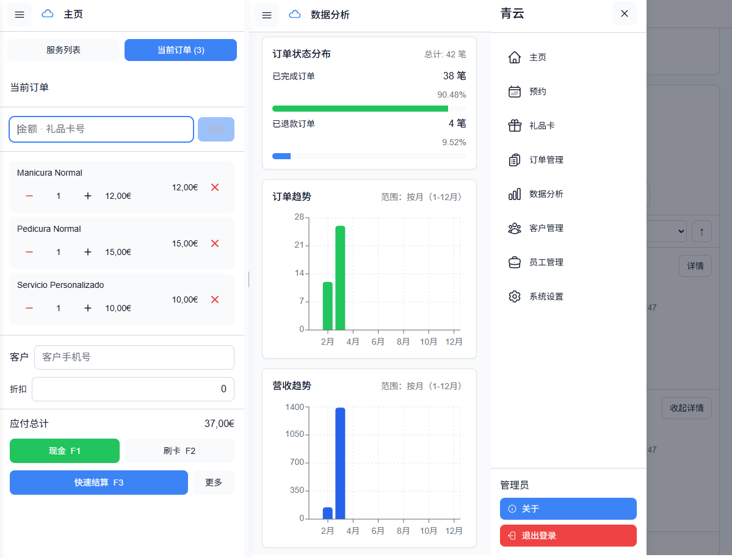The width and height of the screenshot is (732, 560).
Task: Click the 收起详情 button
Action: [687, 408]
